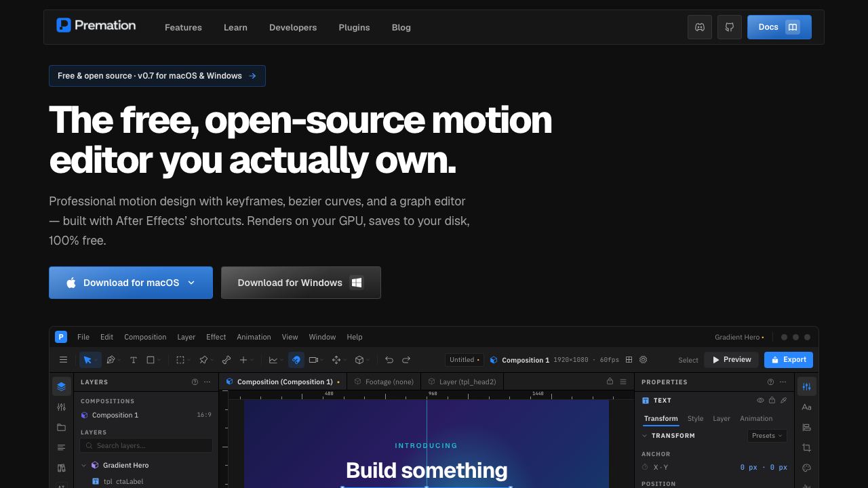Click the Search layers input field
The width and height of the screenshot is (868, 488).
[146, 445]
